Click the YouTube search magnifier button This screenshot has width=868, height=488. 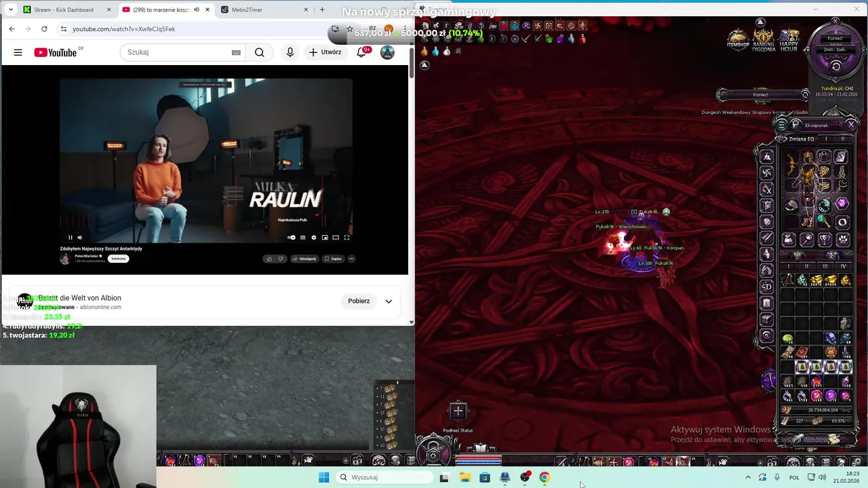pos(259,52)
